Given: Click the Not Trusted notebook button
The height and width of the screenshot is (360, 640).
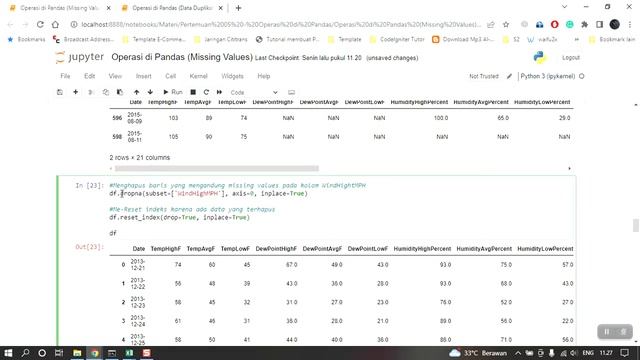Looking at the screenshot, I should 484,76.
